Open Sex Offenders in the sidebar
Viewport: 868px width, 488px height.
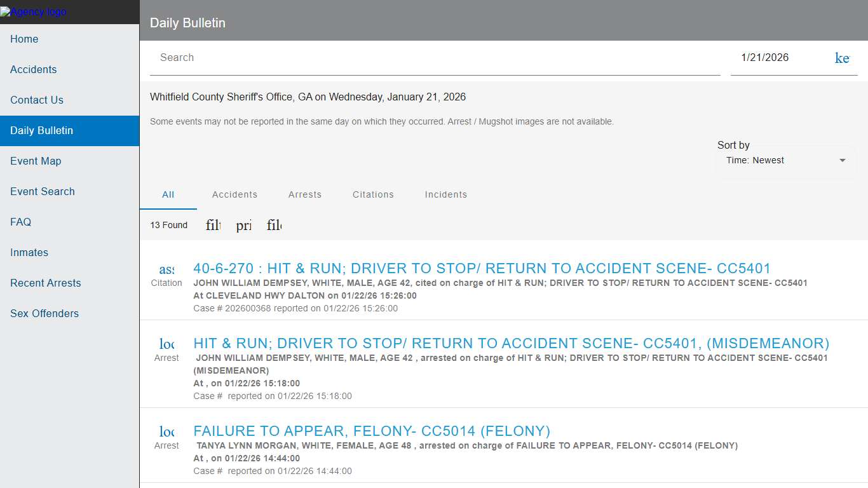(x=44, y=313)
